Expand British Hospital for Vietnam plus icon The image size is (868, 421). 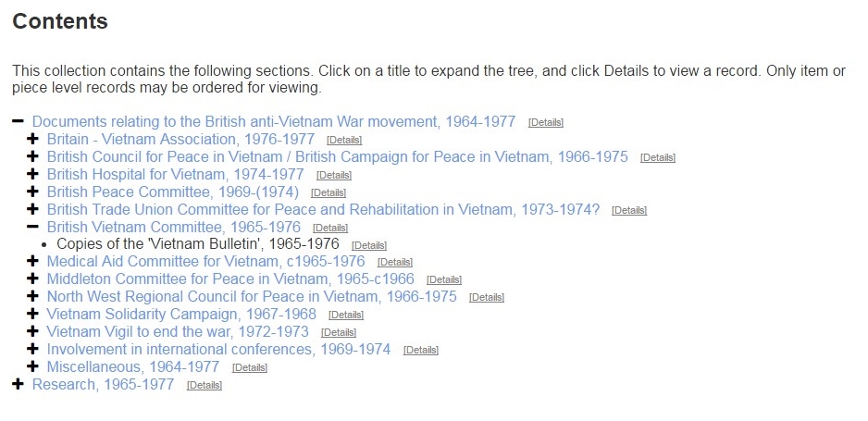click(32, 174)
